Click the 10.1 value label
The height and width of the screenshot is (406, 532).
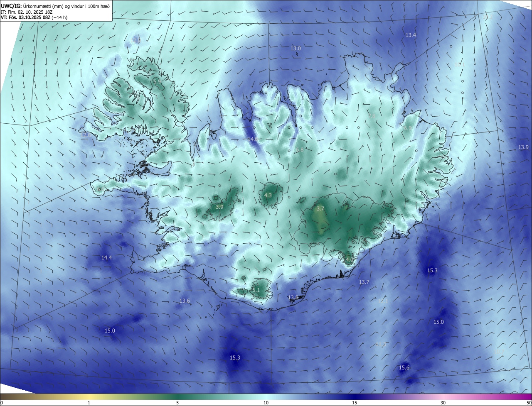[459, 64]
